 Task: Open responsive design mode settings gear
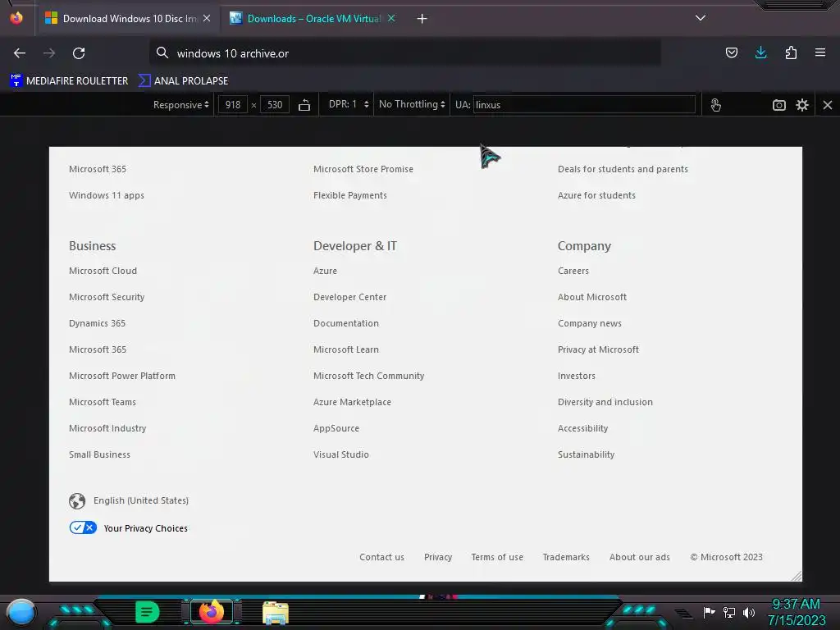click(802, 105)
